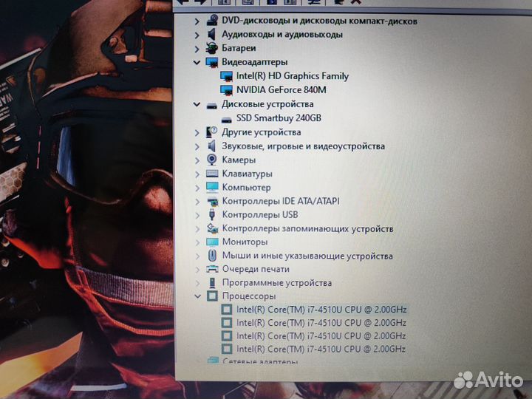
Task: Expand Звуковые, игровые и видеоустройства chevron
Action: click(197, 146)
